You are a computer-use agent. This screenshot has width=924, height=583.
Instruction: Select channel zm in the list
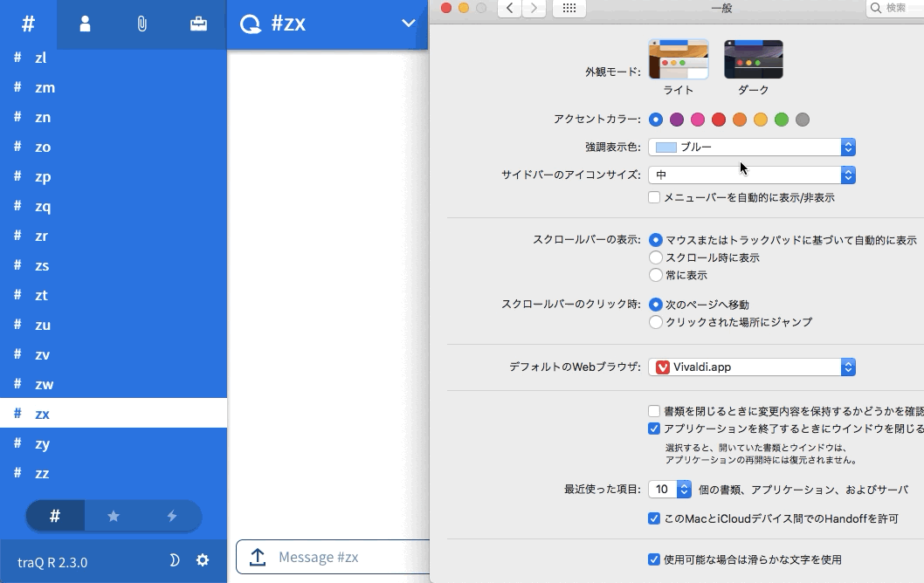coord(114,87)
